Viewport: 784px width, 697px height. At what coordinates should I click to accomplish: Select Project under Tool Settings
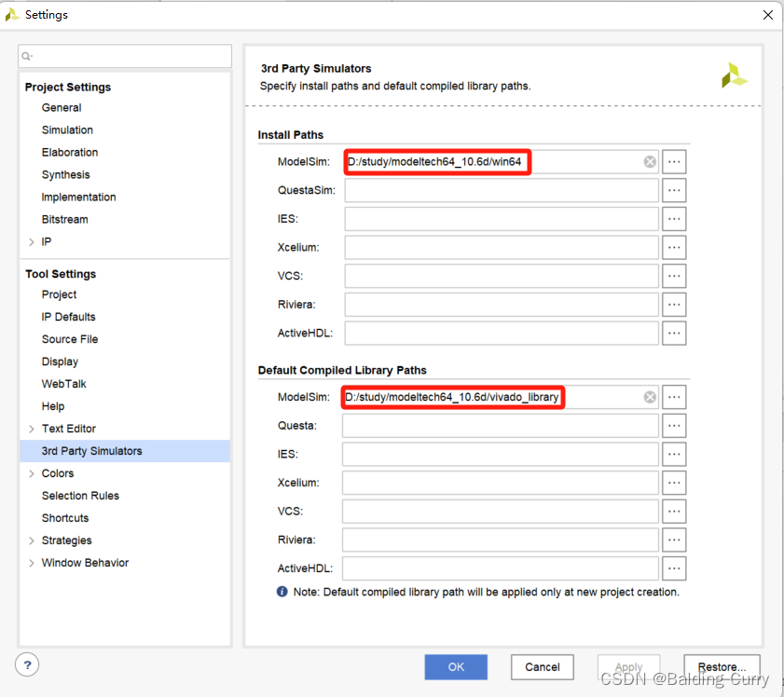(59, 294)
